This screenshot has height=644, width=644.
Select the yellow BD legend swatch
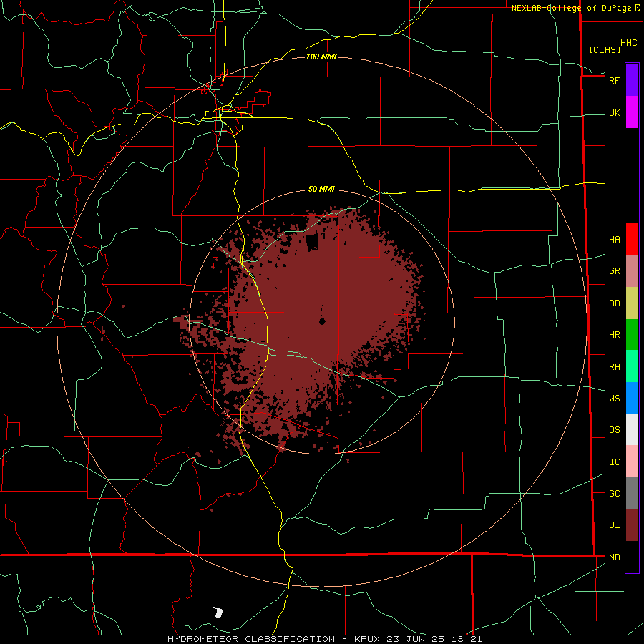tap(632, 303)
